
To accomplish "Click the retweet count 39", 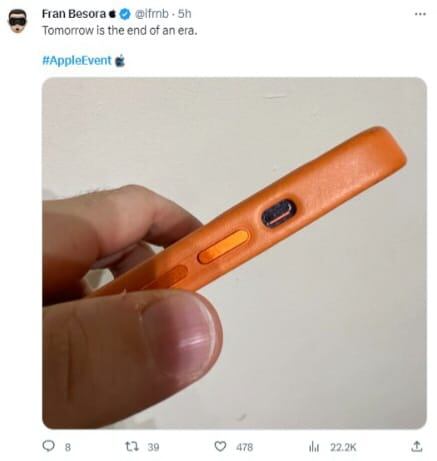I will 153,447.
